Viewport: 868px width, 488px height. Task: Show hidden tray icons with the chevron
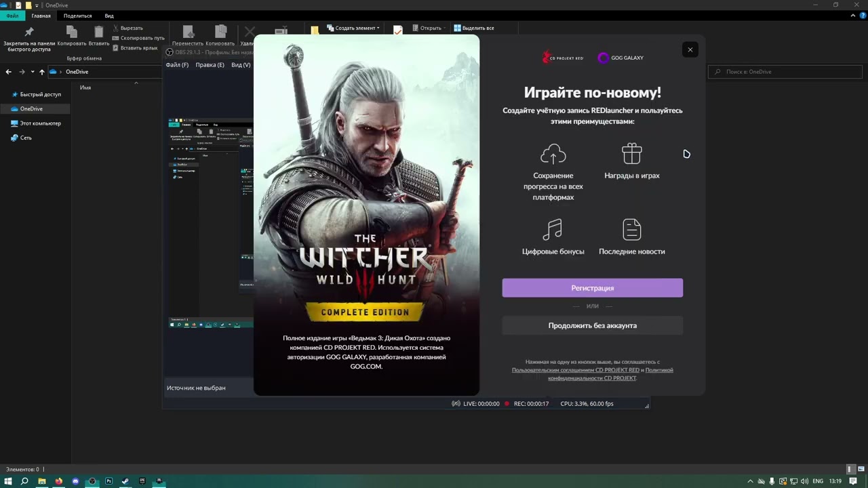point(750,481)
